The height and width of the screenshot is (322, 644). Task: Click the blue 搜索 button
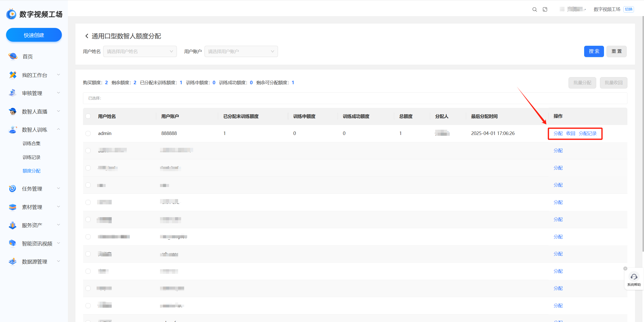coord(594,52)
